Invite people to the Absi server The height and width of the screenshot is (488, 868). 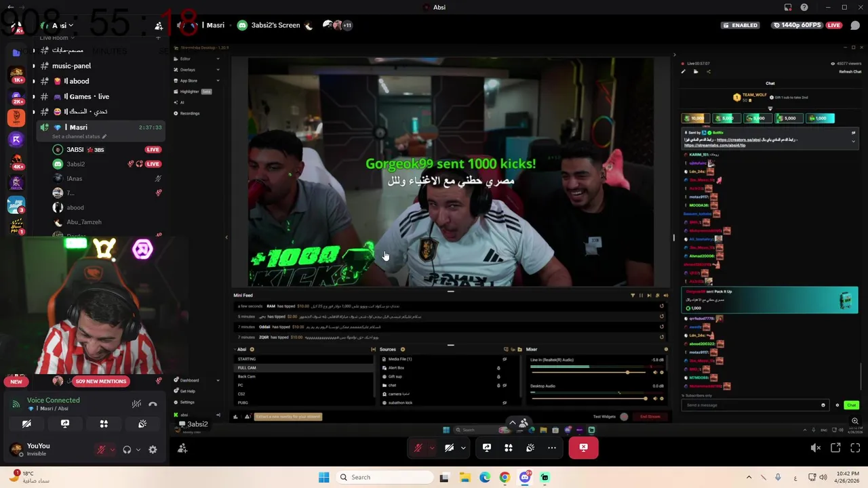158,26
